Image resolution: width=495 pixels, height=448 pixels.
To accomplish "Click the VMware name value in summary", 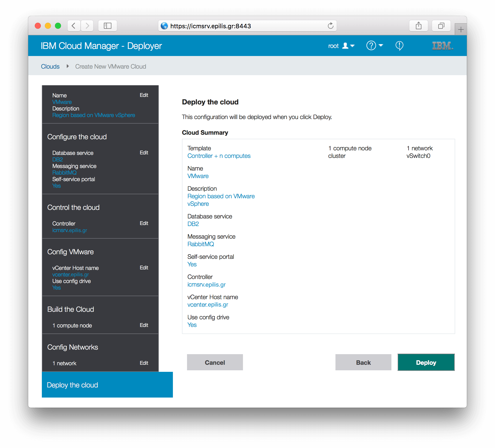I will (x=198, y=176).
